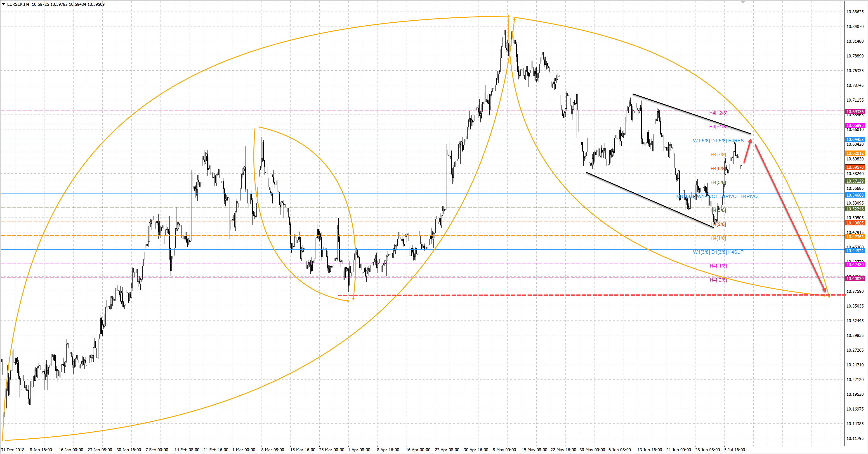
Task: Click the 31 Dec 2018 date label
Action: click(13, 450)
